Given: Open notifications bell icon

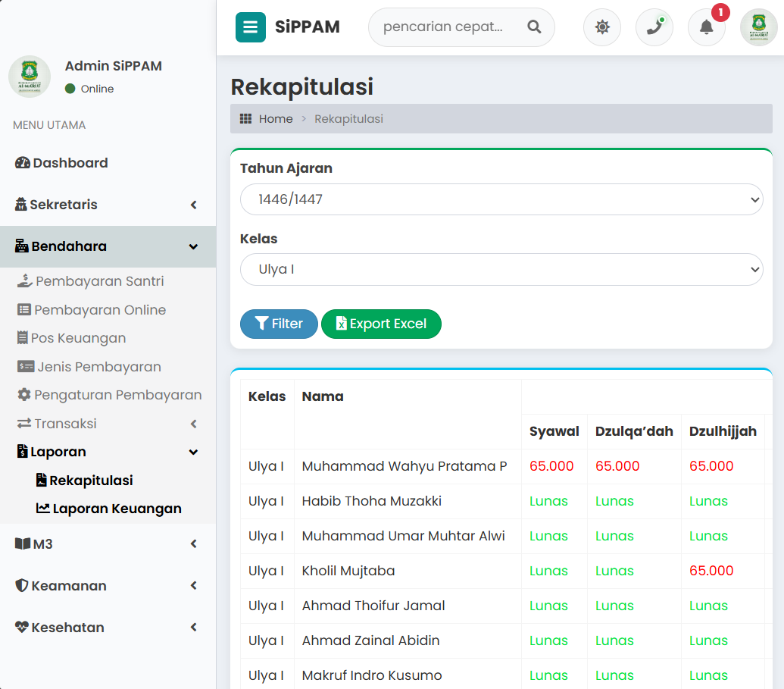Looking at the screenshot, I should pyautogui.click(x=706, y=27).
